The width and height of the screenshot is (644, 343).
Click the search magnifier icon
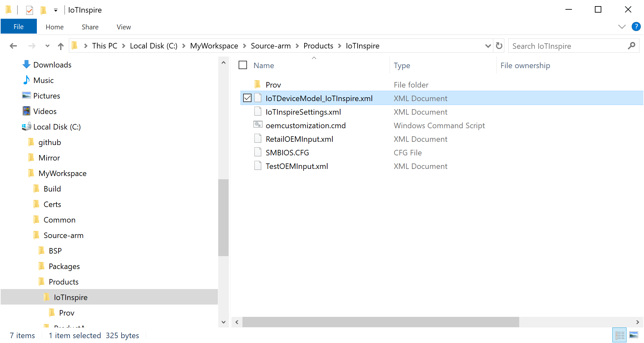click(631, 46)
